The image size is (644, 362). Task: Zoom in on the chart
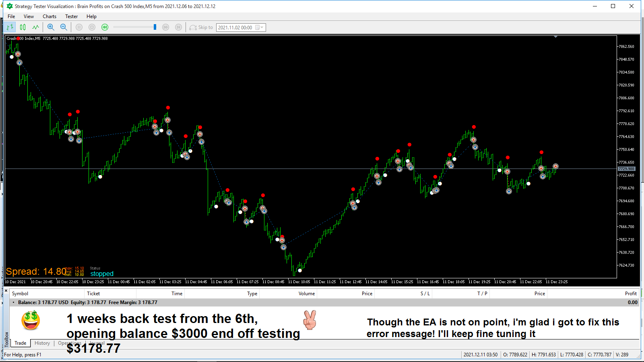[51, 27]
